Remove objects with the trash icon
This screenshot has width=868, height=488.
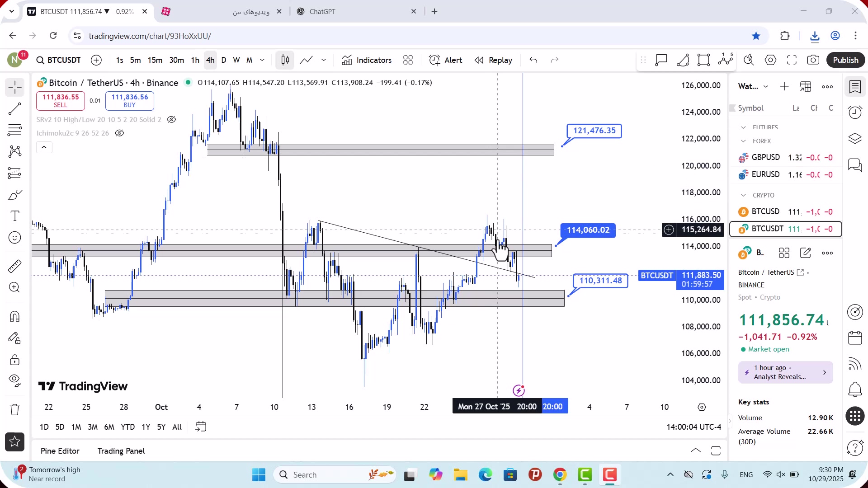[14, 409]
